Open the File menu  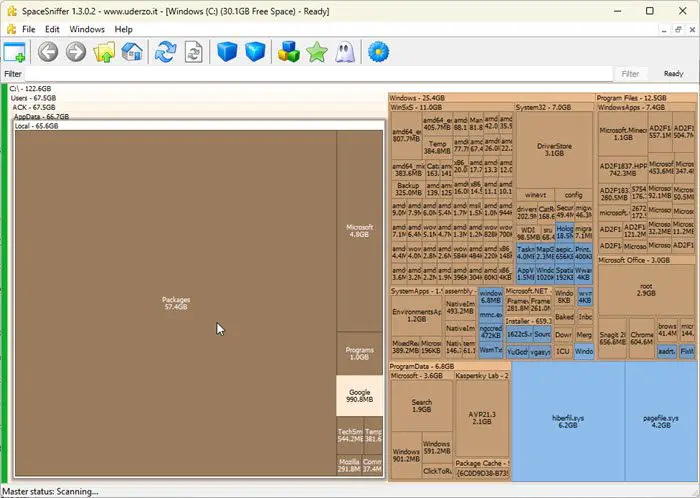pyautogui.click(x=29, y=29)
